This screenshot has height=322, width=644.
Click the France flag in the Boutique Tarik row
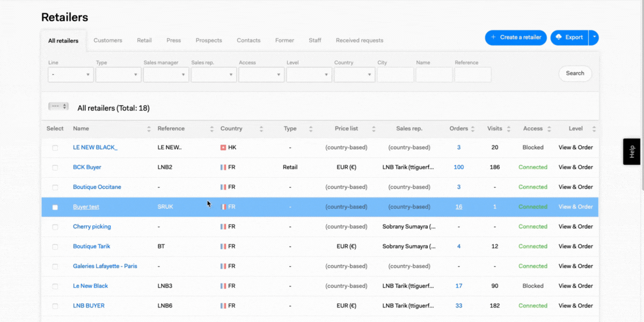click(223, 247)
